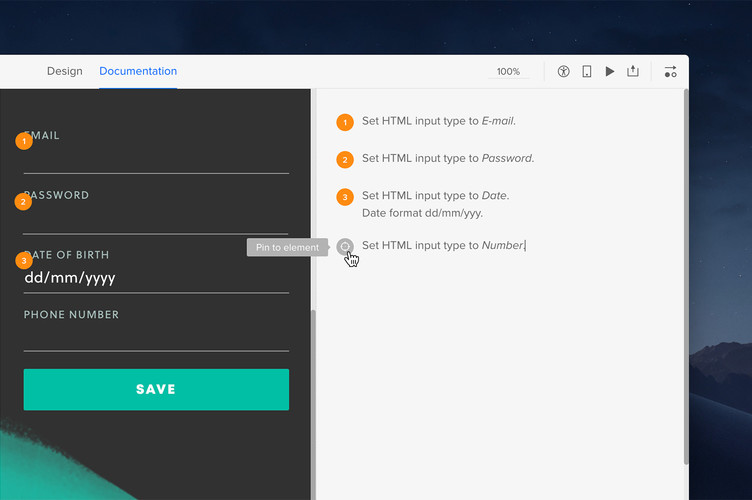The image size is (752, 500).
Task: Click the documentation panel scrollbar
Action: (x=686, y=277)
